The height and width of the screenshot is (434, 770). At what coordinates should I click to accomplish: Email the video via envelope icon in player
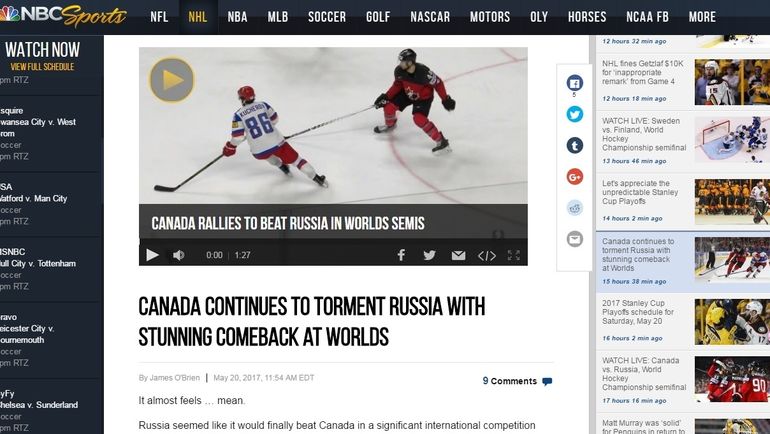(x=458, y=255)
